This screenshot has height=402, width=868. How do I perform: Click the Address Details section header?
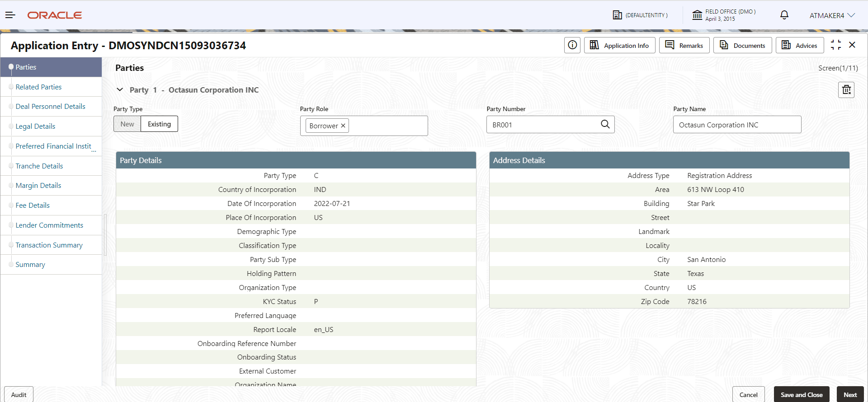pyautogui.click(x=670, y=160)
